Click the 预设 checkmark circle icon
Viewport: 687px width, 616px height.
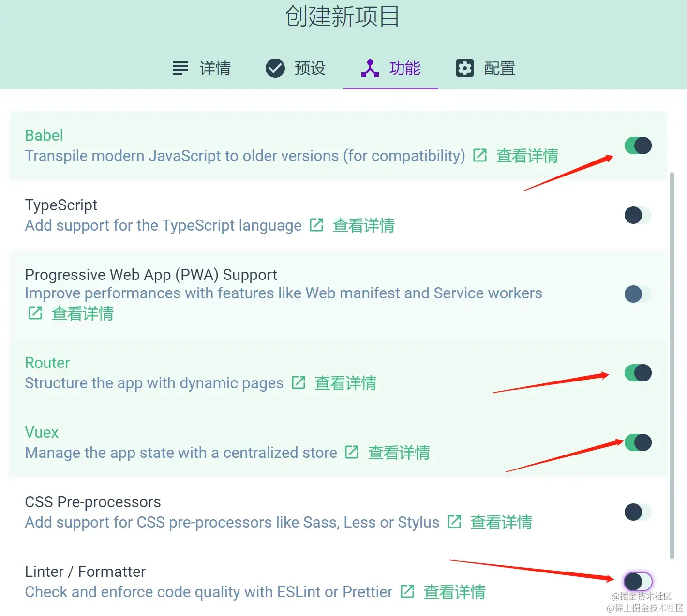click(x=275, y=68)
